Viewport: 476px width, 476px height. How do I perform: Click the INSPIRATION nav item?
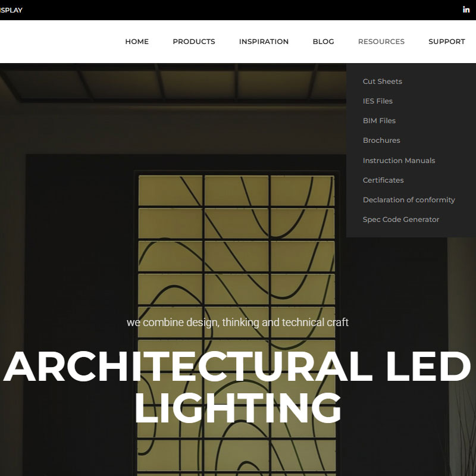(x=264, y=42)
